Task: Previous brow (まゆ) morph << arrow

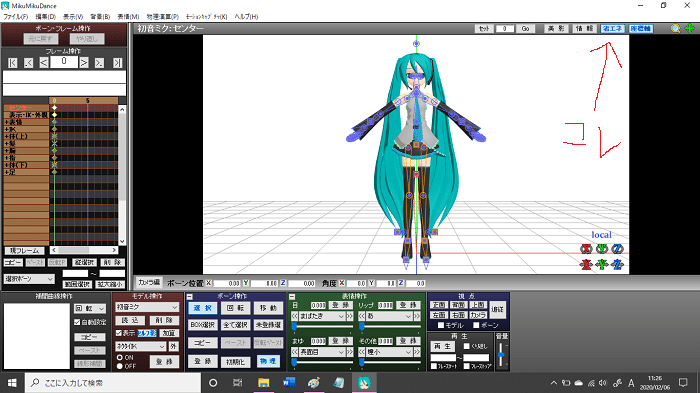Action: (x=295, y=352)
